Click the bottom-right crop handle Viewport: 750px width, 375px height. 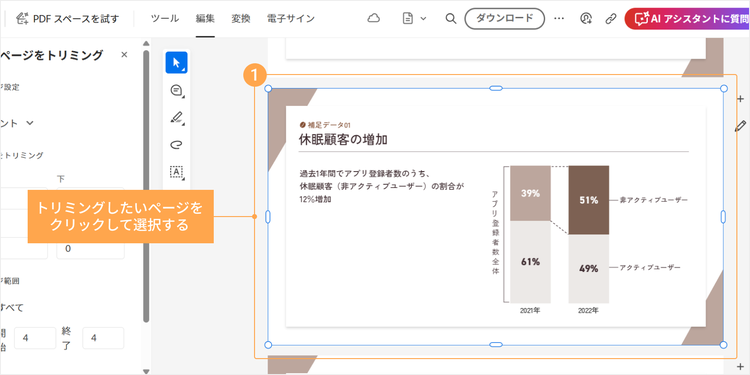pos(724,345)
